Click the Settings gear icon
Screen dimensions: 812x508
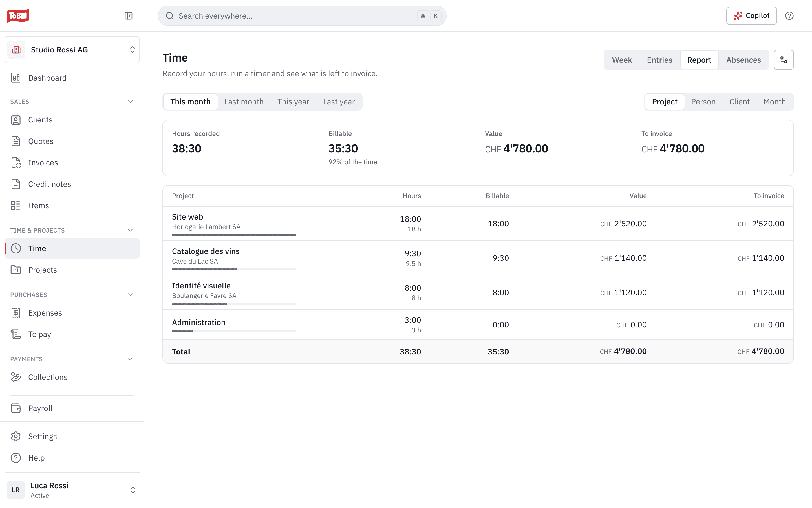click(16, 436)
